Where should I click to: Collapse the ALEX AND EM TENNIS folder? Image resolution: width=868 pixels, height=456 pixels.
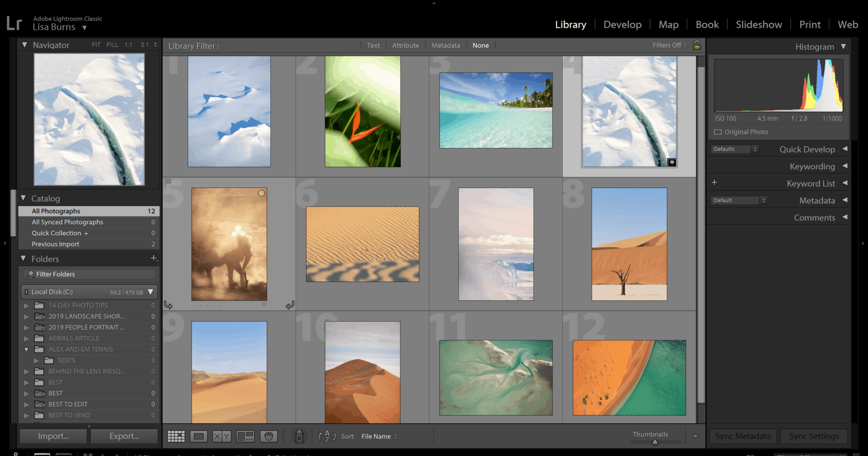[x=26, y=349]
